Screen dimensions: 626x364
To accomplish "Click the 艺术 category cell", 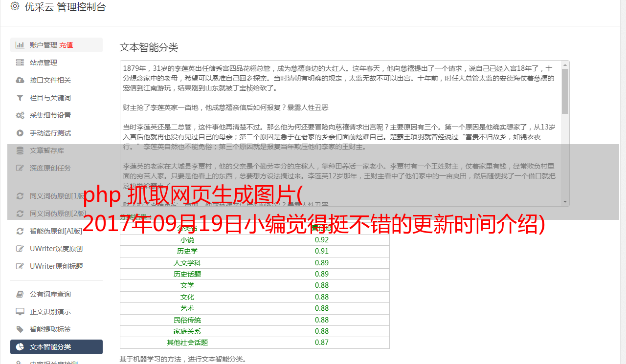I will 187,308.
